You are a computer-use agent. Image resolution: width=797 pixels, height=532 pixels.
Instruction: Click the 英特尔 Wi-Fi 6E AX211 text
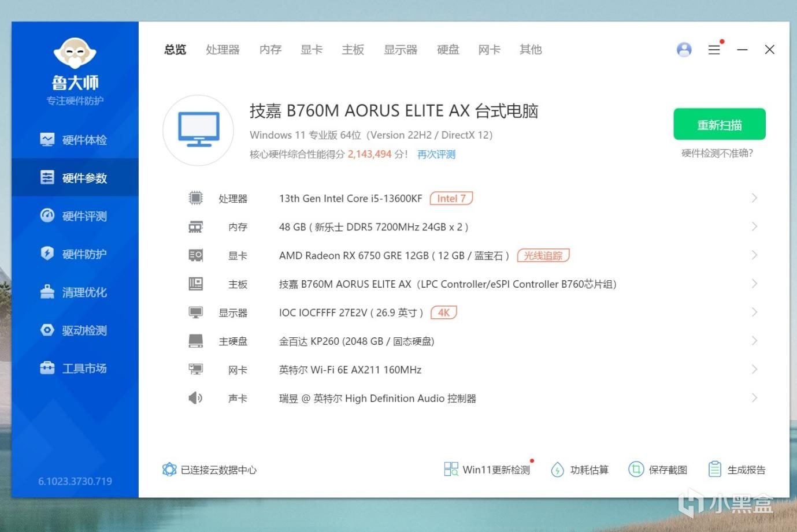click(x=350, y=370)
